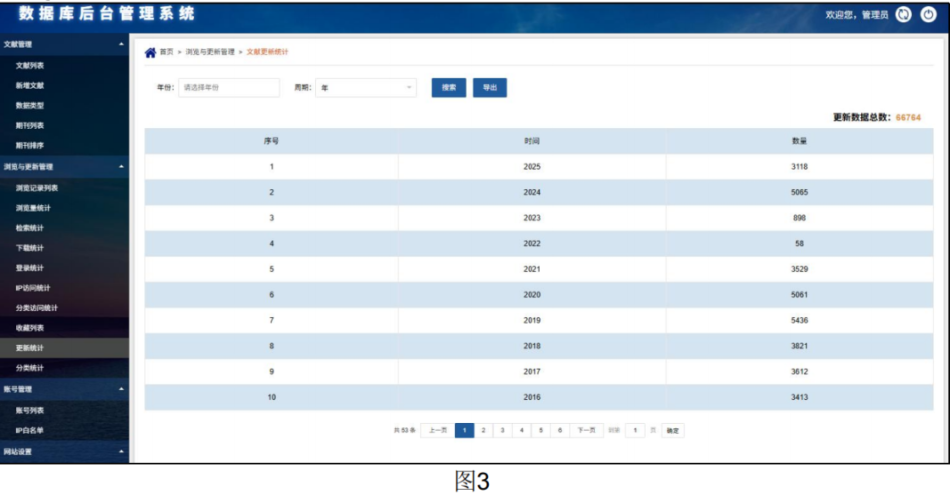
Task: Click the 2020 time cell
Action: (x=532, y=295)
